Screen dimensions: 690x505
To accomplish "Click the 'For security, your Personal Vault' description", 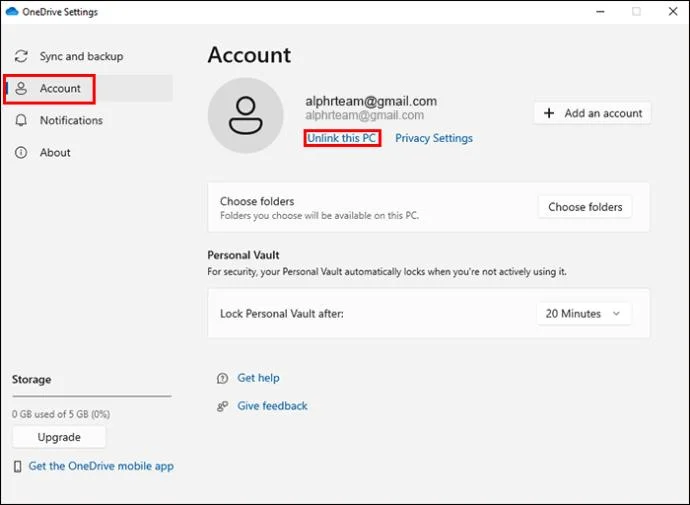I will pyautogui.click(x=387, y=272).
